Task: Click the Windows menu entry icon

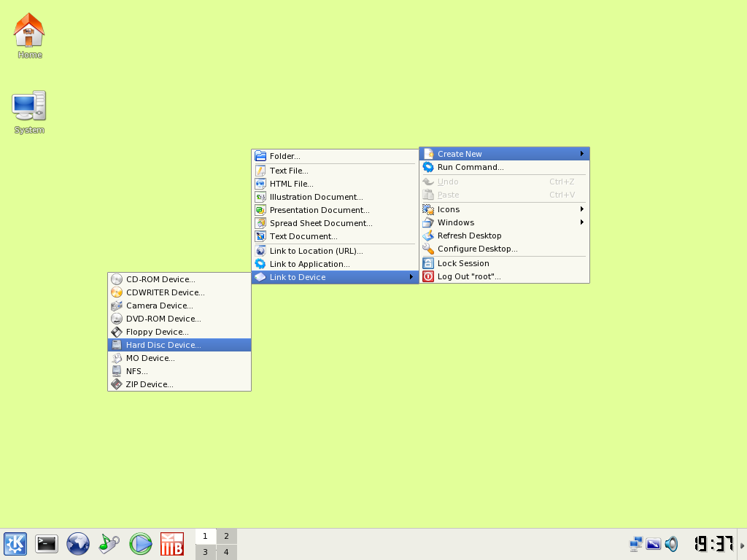Action: pos(428,222)
